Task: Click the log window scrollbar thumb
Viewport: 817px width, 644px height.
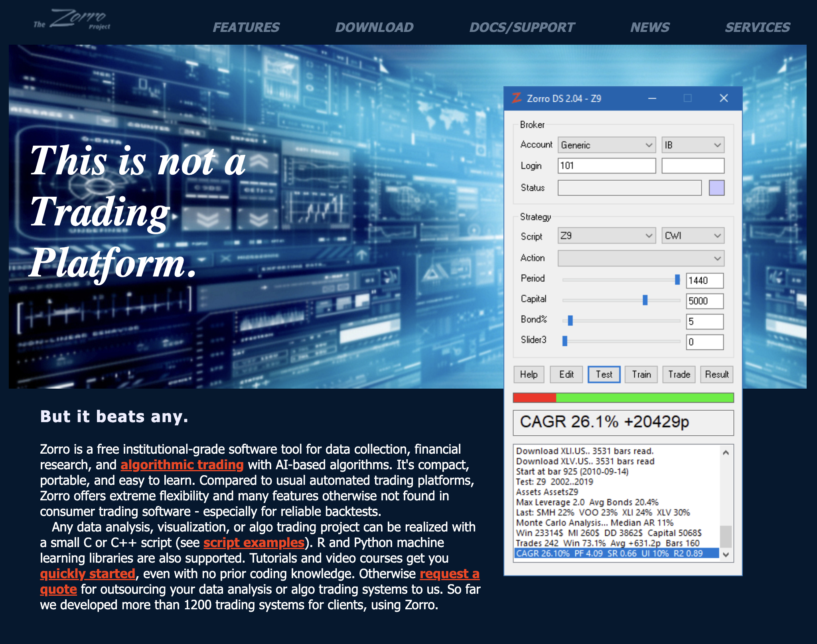Action: pyautogui.click(x=726, y=537)
